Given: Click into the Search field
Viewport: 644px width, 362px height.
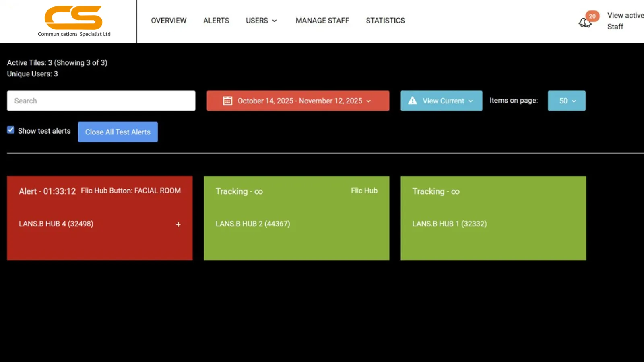Looking at the screenshot, I should tap(101, 101).
